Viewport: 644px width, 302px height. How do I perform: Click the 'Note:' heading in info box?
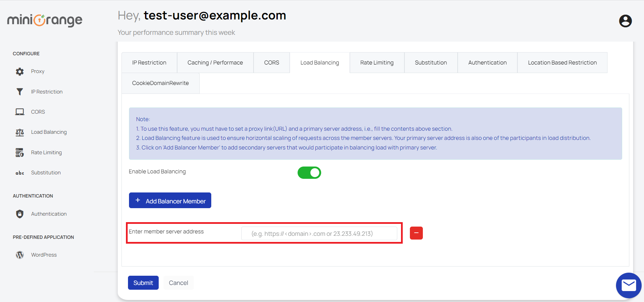click(x=143, y=119)
